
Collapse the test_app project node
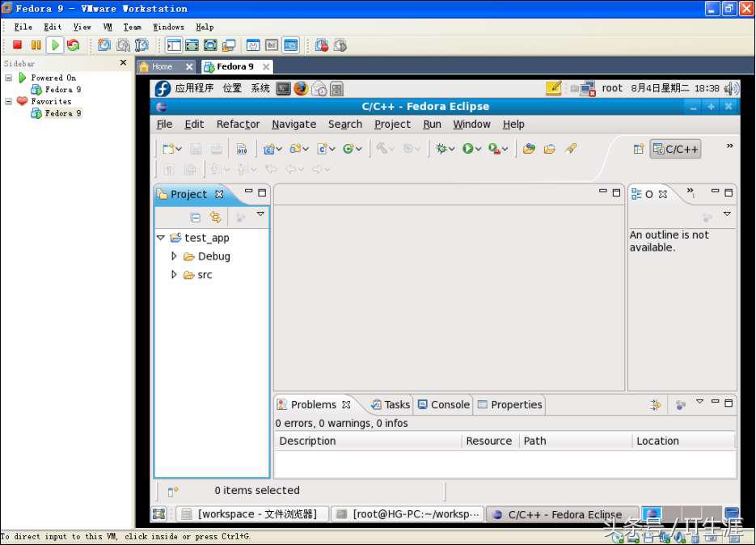(160, 238)
